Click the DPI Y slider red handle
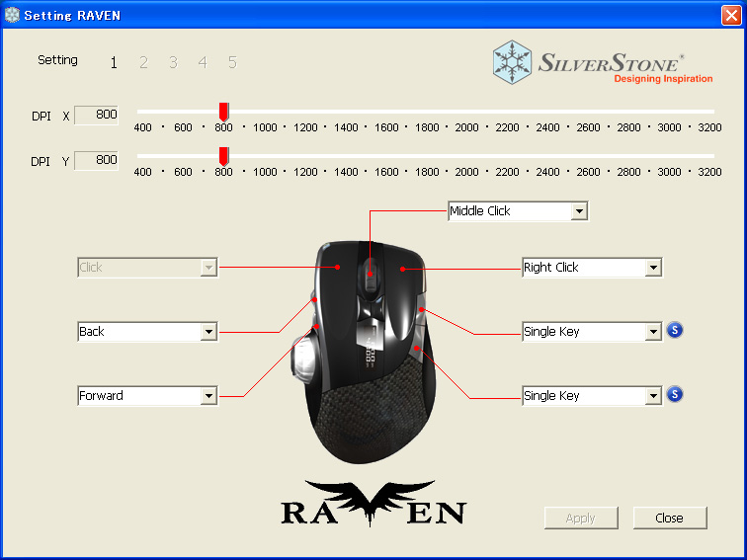 point(223,156)
